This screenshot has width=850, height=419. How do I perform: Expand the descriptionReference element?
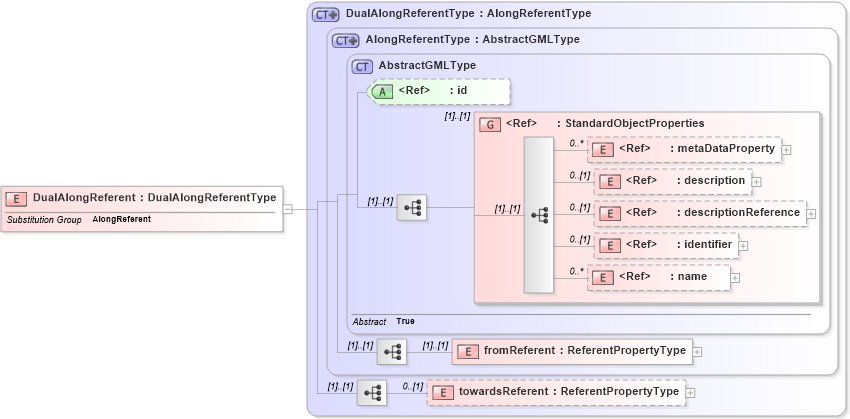812,214
